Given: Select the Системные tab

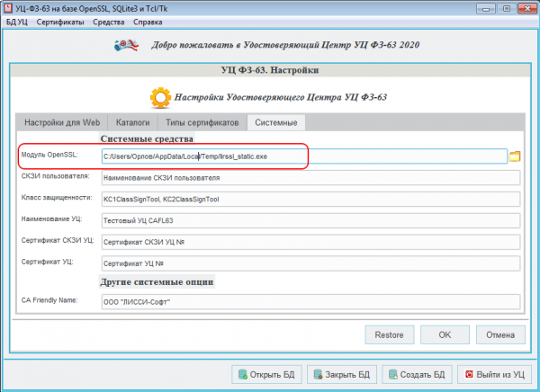Looking at the screenshot, I should (277, 123).
